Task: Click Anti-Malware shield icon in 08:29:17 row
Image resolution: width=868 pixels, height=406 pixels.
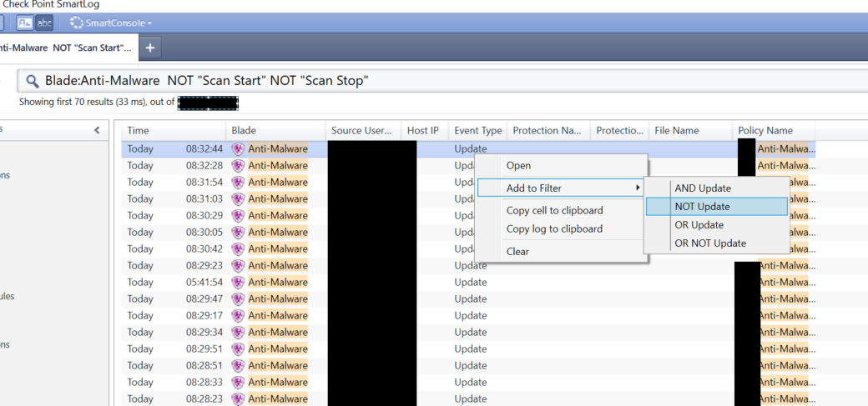Action: (x=238, y=315)
